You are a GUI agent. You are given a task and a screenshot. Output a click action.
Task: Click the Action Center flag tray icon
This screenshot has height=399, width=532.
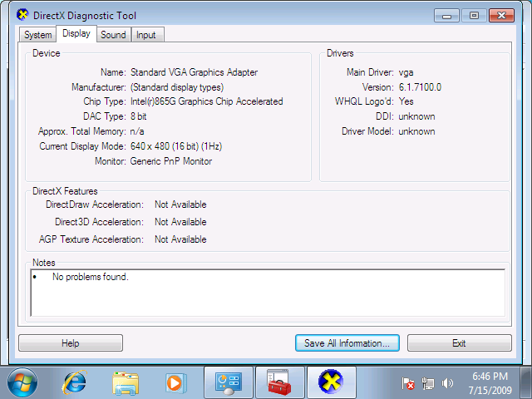[x=409, y=383]
